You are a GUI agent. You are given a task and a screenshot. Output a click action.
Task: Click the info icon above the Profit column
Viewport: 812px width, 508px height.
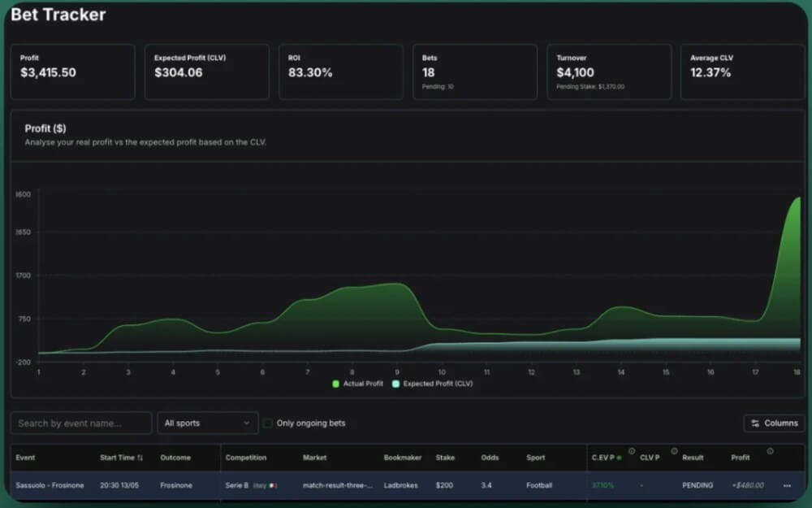pos(770,449)
